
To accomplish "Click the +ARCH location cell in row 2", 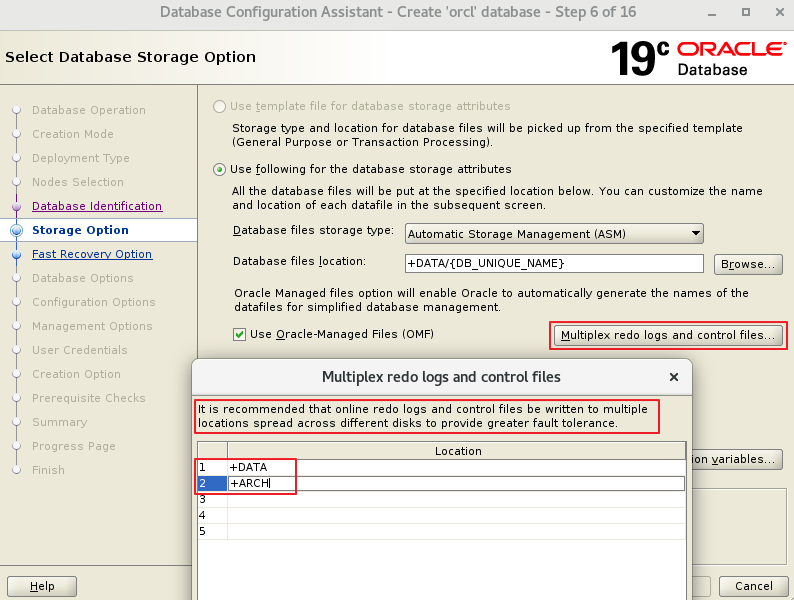I will point(456,484).
